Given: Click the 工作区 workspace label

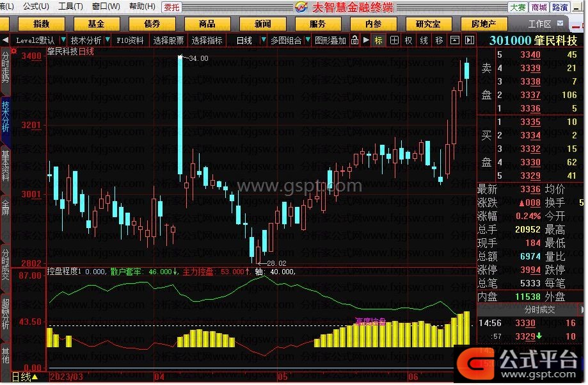Looking at the screenshot, I should pyautogui.click(x=539, y=24).
